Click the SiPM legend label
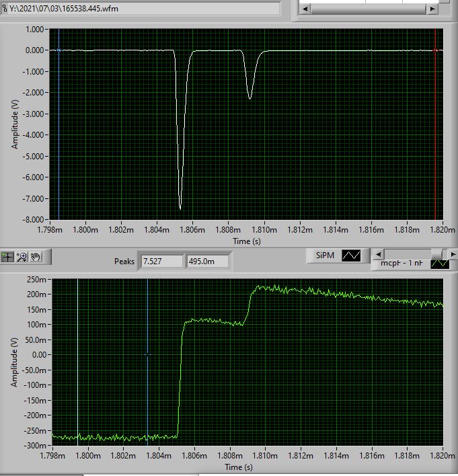 click(x=325, y=255)
